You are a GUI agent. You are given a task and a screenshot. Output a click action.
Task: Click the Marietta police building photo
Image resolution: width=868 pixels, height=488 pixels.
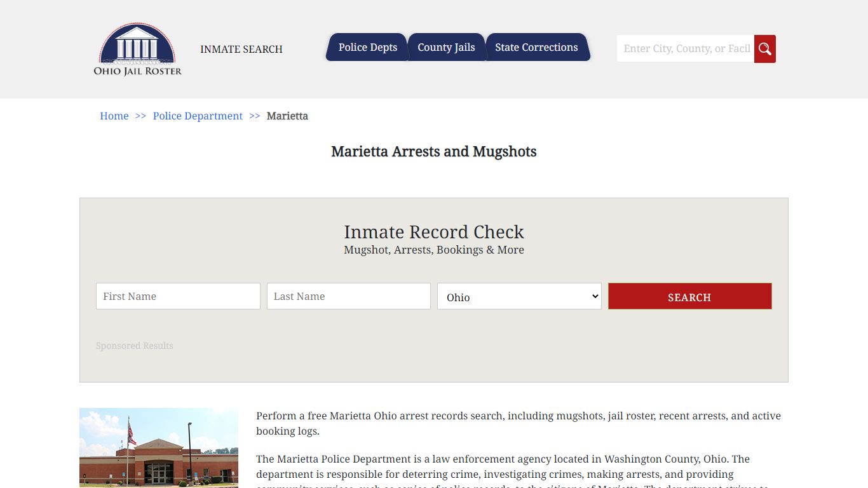click(159, 448)
